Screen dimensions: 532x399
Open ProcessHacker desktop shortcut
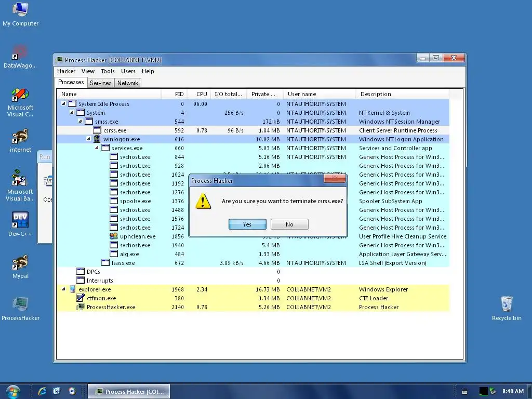click(20, 308)
